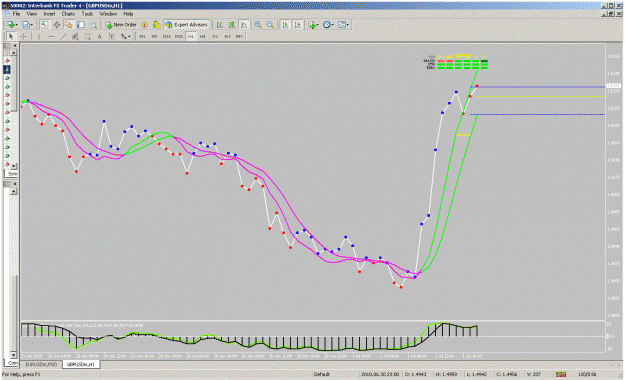Toggle the Market Watch panel icon
Image resolution: width=625 pixels, height=380 pixels.
tap(44, 25)
